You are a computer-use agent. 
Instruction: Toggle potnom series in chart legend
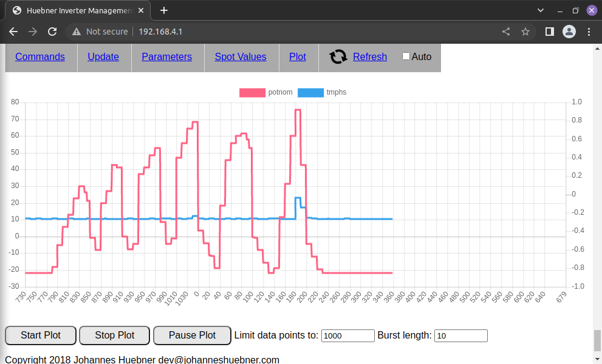[253, 93]
